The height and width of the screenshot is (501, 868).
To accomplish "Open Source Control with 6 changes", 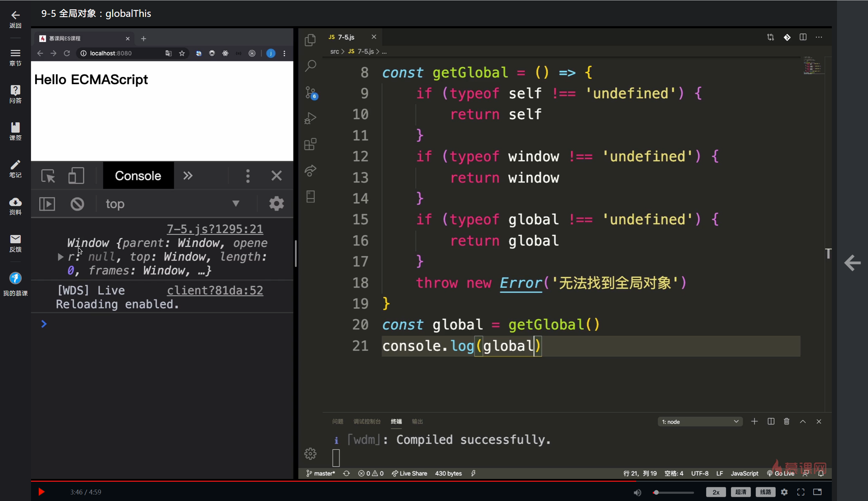I will click(310, 92).
